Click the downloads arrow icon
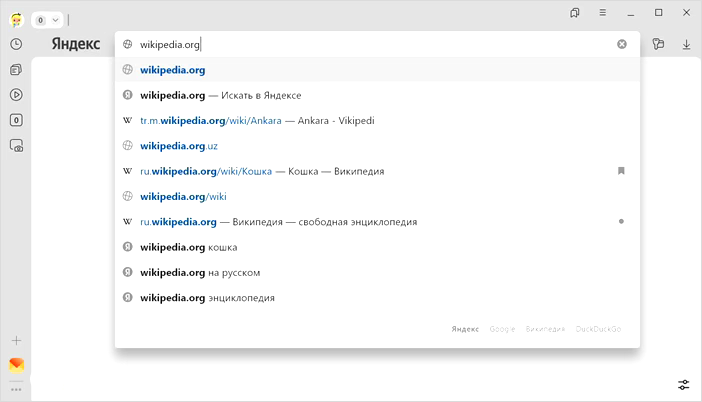The height and width of the screenshot is (402, 702). click(687, 44)
